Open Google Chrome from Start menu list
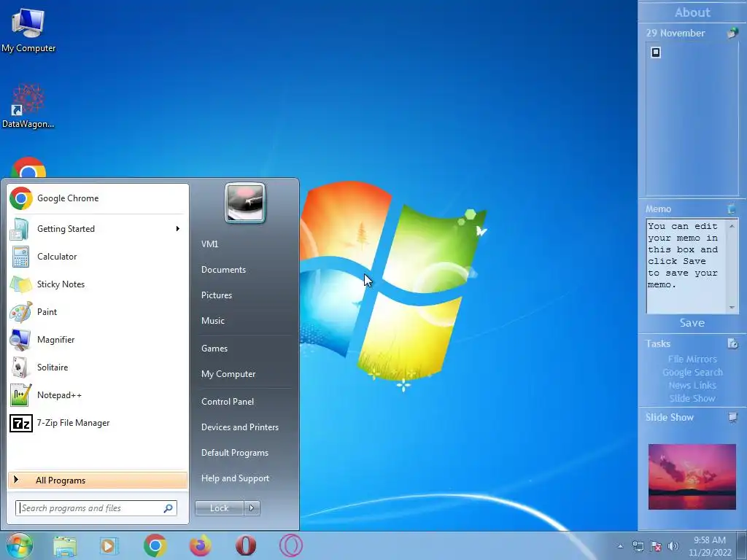 click(x=98, y=198)
